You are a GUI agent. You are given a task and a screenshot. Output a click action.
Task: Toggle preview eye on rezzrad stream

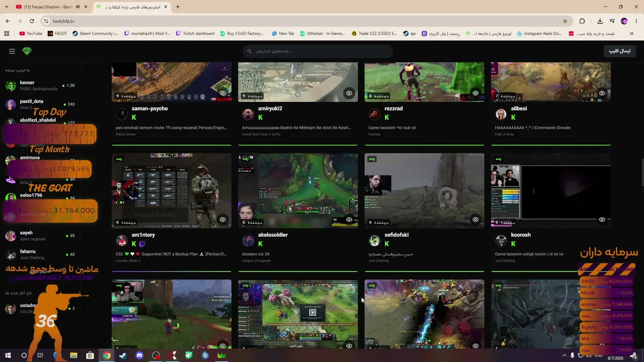475,93
